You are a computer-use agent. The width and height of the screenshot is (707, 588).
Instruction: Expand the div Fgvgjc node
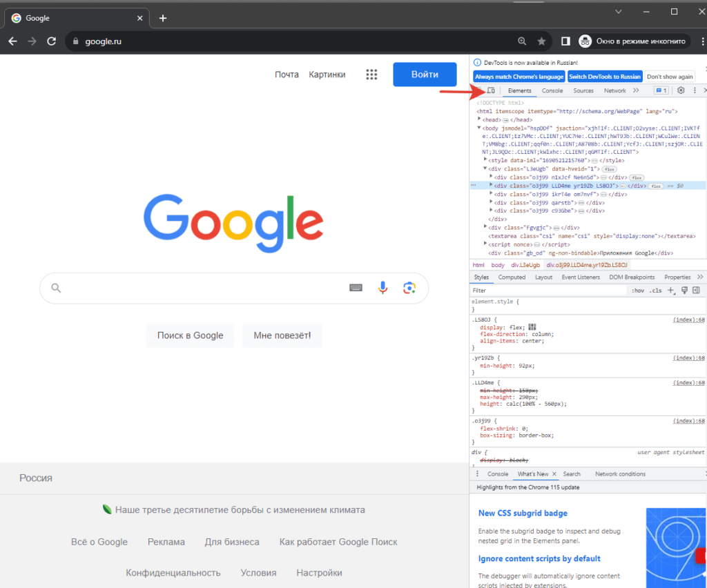[x=485, y=227]
